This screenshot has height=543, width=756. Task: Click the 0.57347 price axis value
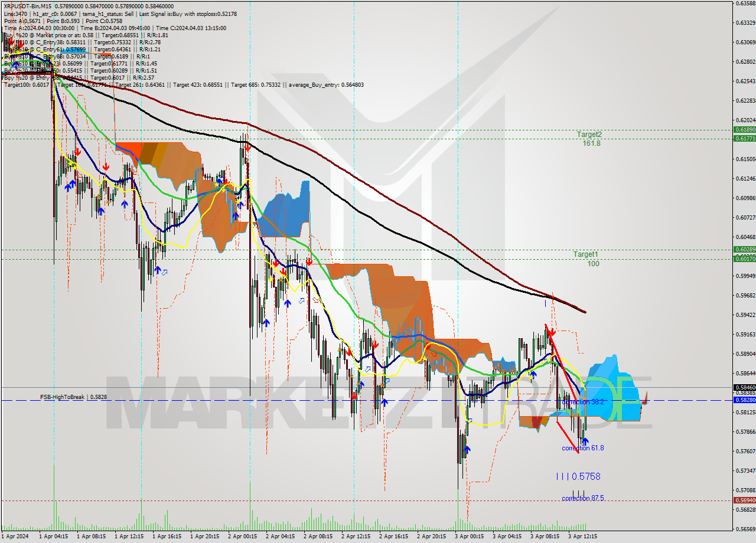[745, 471]
